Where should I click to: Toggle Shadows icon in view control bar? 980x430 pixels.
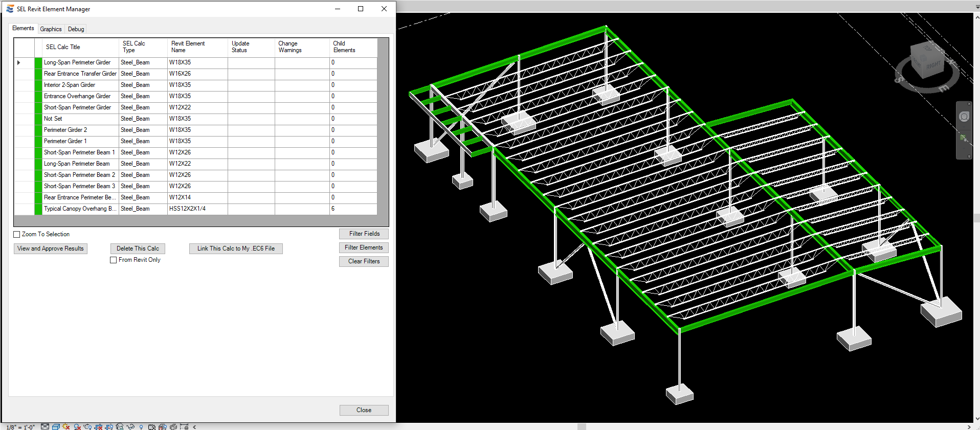coord(77,426)
